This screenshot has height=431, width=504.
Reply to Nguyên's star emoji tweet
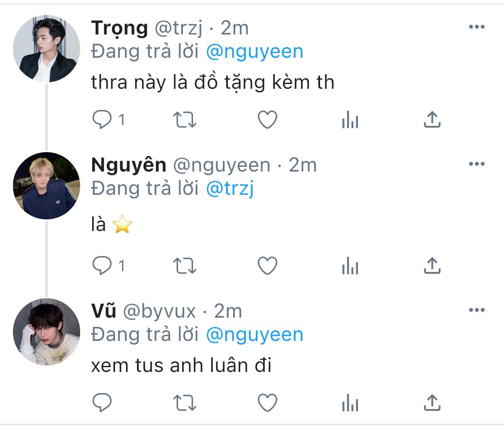[x=103, y=266]
